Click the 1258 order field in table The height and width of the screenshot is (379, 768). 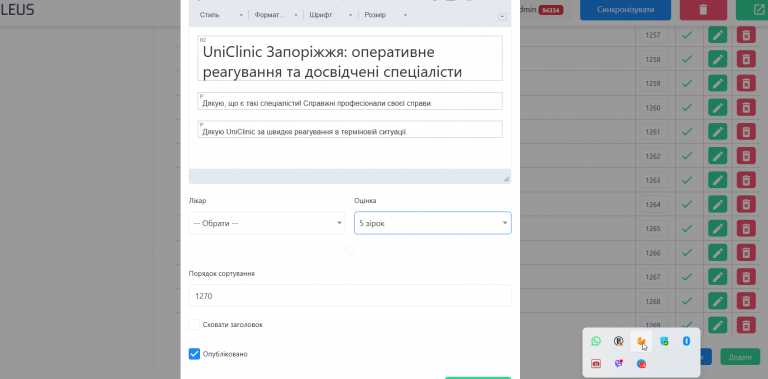pyautogui.click(x=654, y=59)
